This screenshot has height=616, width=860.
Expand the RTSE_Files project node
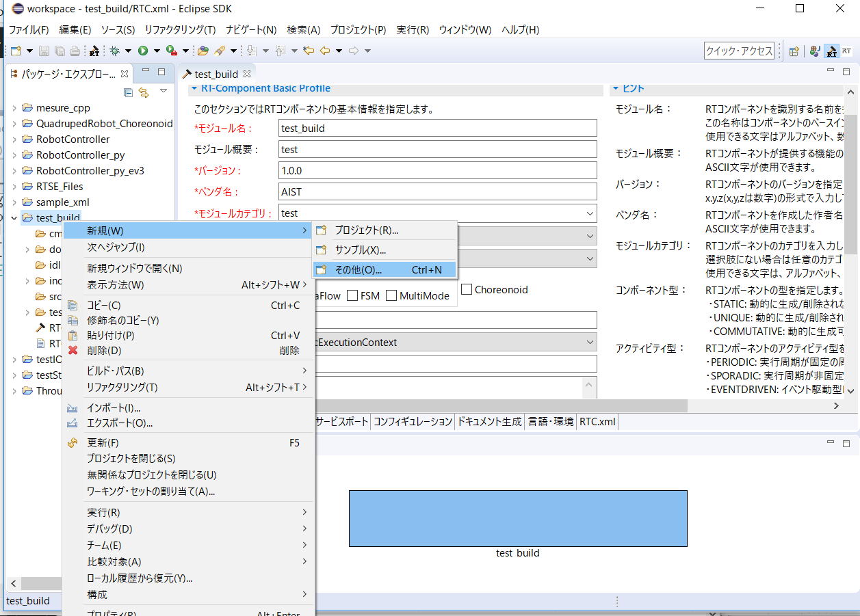[14, 187]
